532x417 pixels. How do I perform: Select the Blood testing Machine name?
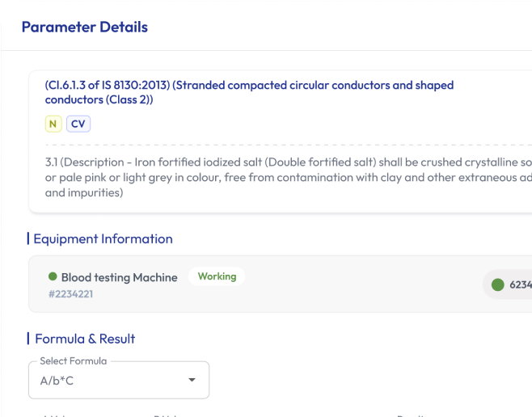(x=119, y=277)
